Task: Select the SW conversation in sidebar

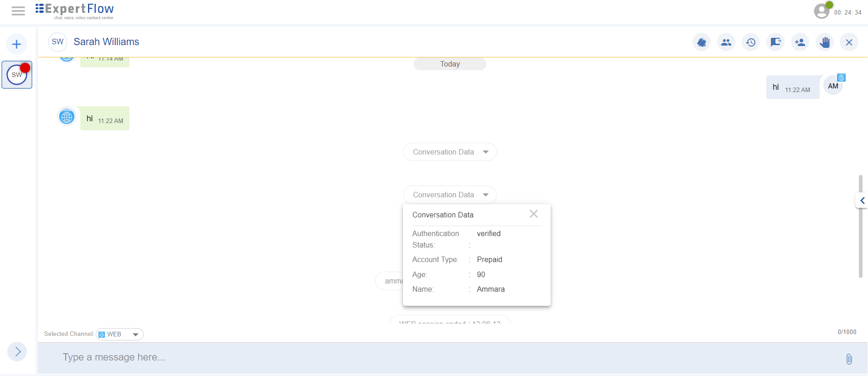Action: click(x=17, y=75)
